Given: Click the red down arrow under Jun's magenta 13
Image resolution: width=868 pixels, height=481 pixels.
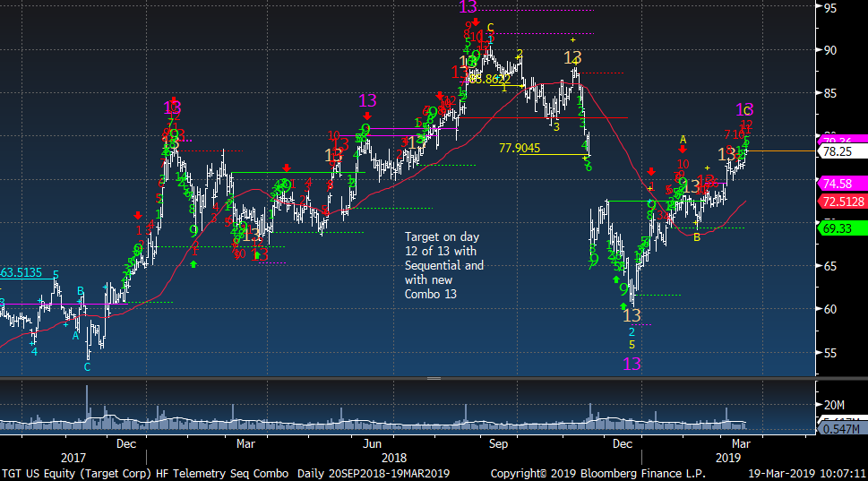Looking at the screenshot, I should click(367, 116).
